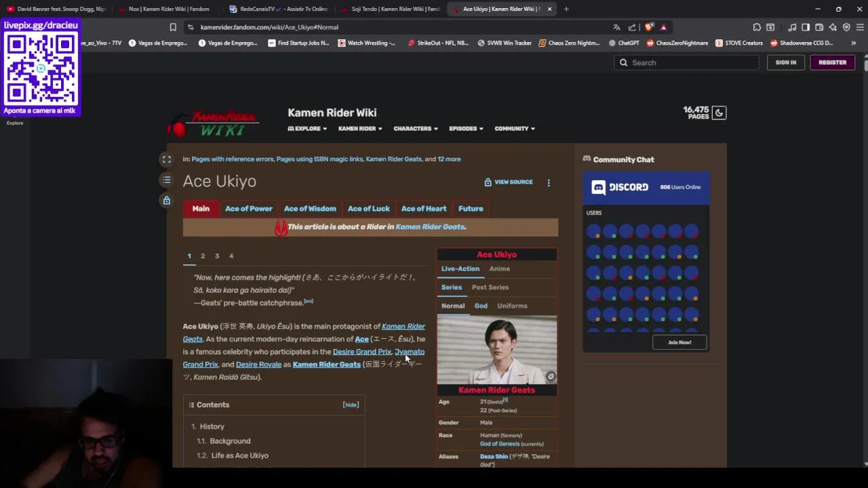Switch to the Future tab
This screenshot has width=868, height=488.
pyautogui.click(x=471, y=209)
